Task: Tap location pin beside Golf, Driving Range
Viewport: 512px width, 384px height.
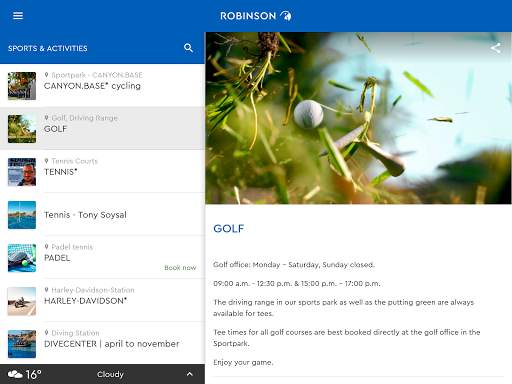Action: pyautogui.click(x=46, y=118)
